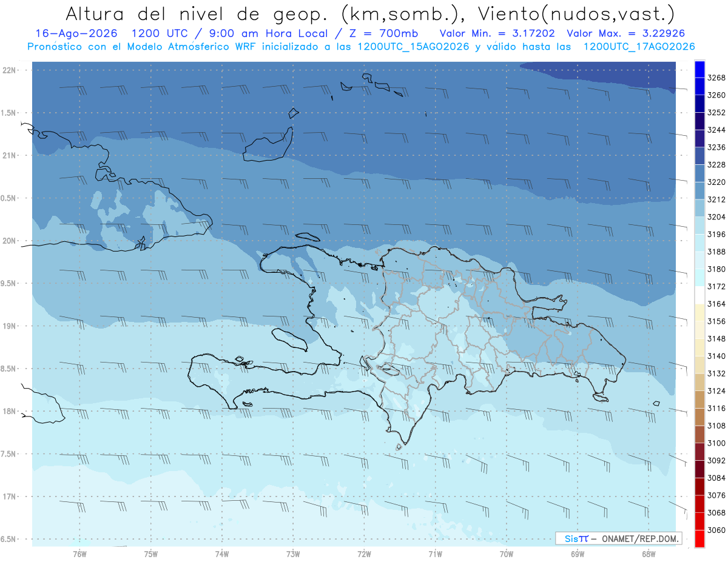Viewport: 728px width, 562px height.
Task: Click the '22N' latitude label
Action: coord(10,70)
